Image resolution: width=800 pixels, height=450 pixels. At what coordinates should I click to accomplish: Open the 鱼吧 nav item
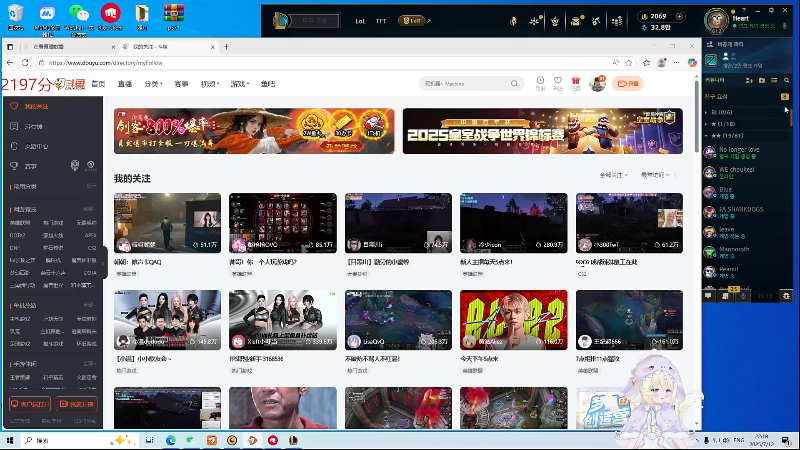point(268,84)
